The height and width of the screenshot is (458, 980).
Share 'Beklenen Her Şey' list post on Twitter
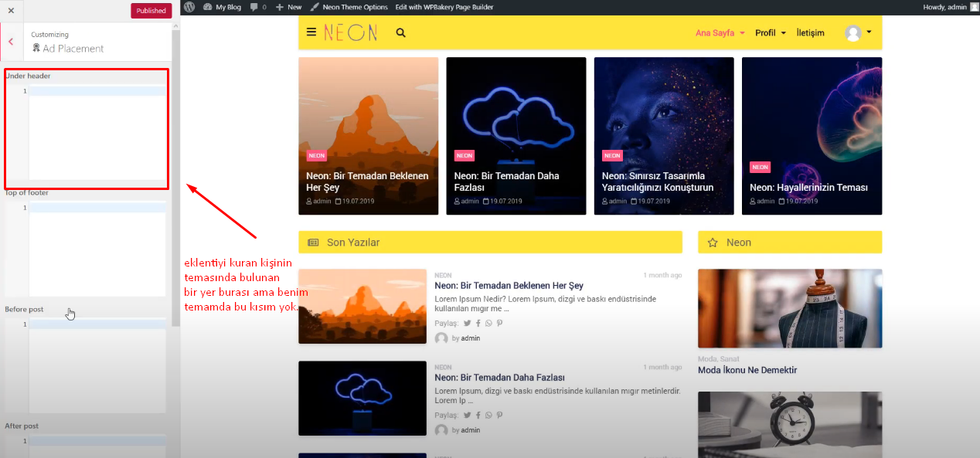coord(467,324)
